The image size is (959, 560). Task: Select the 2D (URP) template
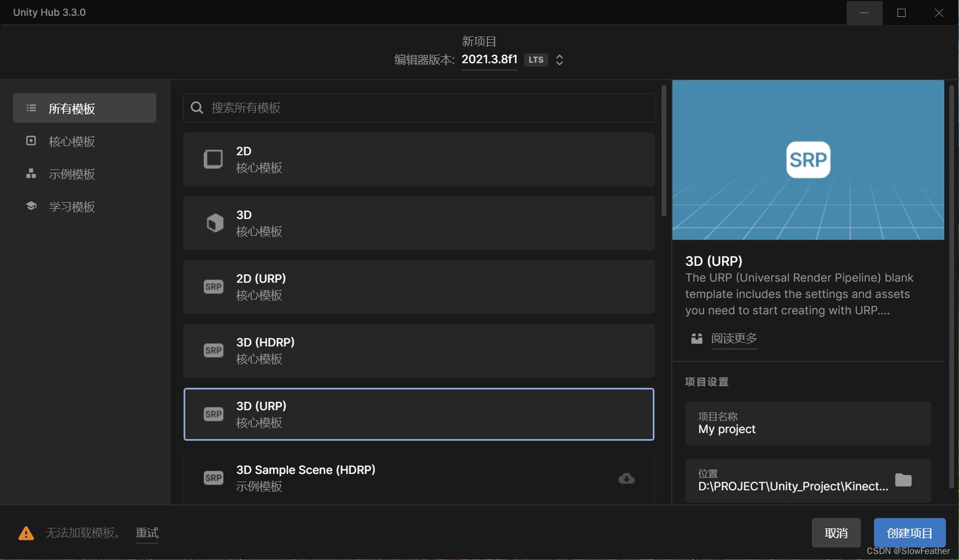(x=418, y=287)
